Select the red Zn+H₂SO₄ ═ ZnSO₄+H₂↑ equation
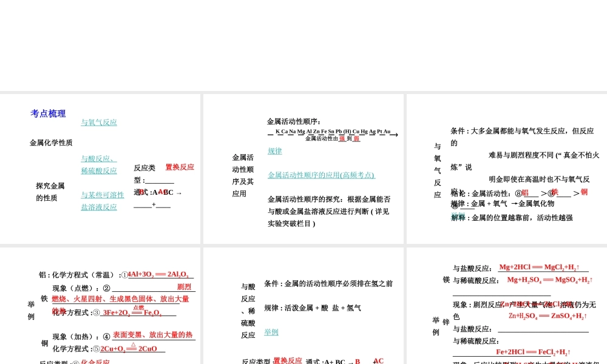Screen dimensions: 607x364 coord(548,316)
